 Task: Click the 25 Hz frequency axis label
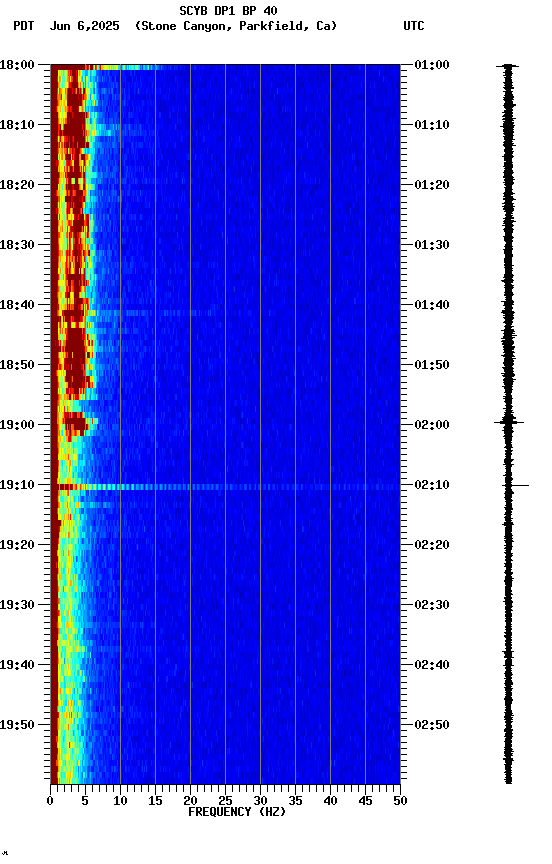tap(225, 801)
